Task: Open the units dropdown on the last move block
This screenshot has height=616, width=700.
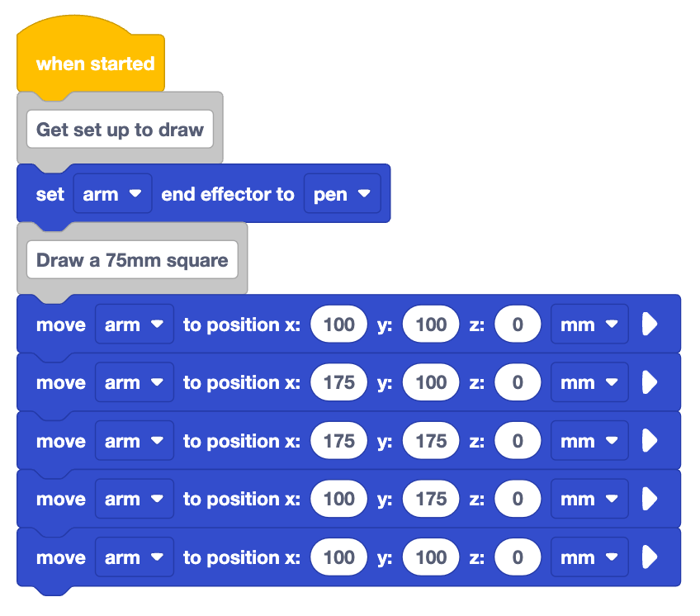Action: 589,557
